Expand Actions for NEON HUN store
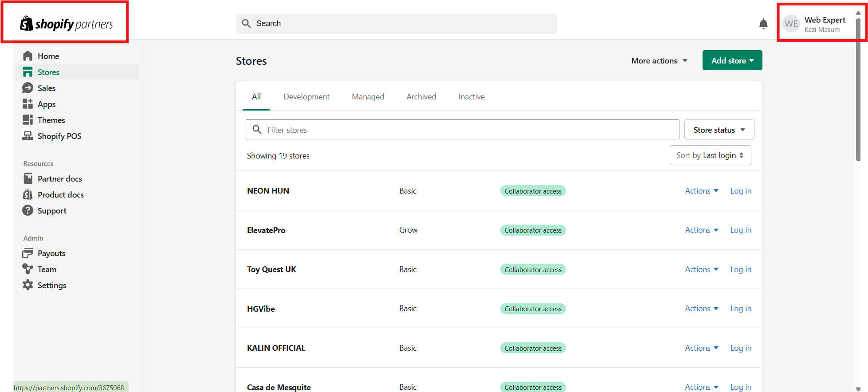This screenshot has height=392, width=868. click(x=702, y=190)
